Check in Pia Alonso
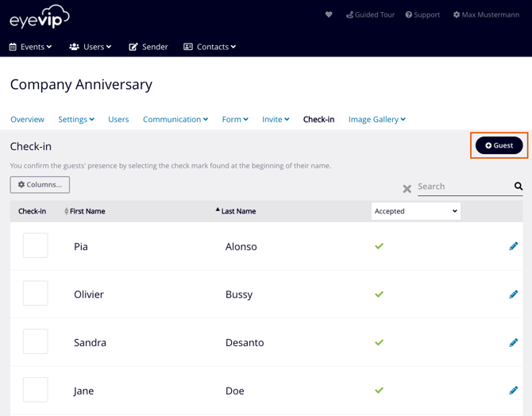 pos(36,246)
